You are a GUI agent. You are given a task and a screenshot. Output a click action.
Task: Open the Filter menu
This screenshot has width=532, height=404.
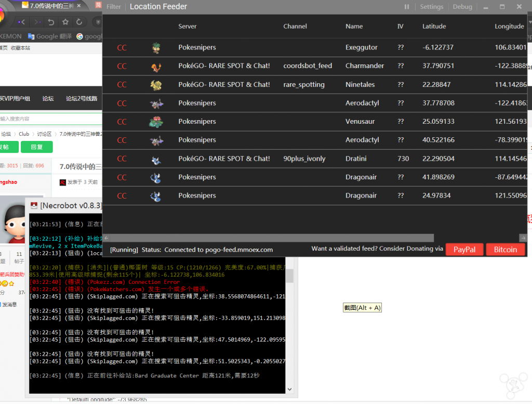(x=113, y=7)
